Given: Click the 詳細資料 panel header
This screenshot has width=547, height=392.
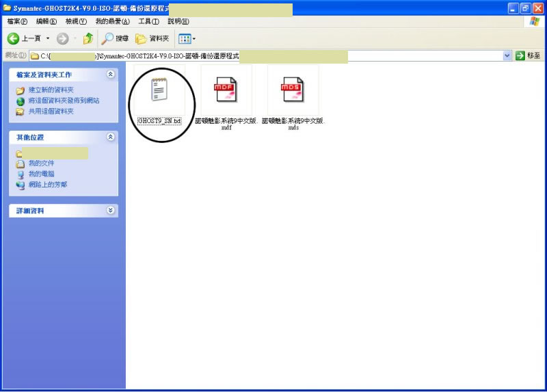Looking at the screenshot, I should (64, 211).
